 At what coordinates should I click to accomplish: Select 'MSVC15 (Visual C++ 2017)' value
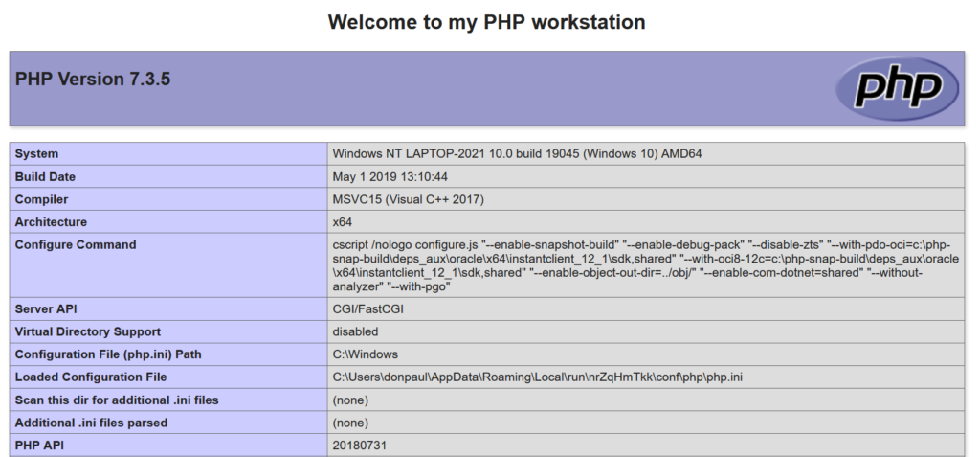coord(408,199)
